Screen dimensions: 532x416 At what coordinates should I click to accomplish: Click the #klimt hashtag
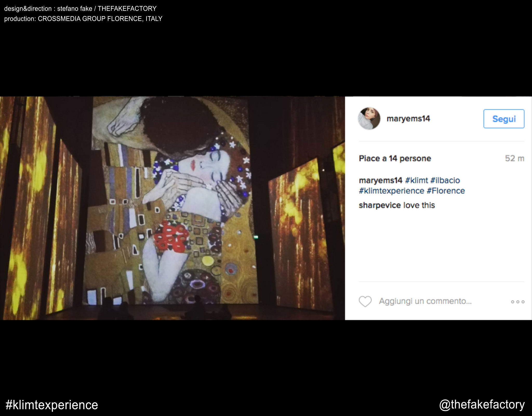pos(416,180)
